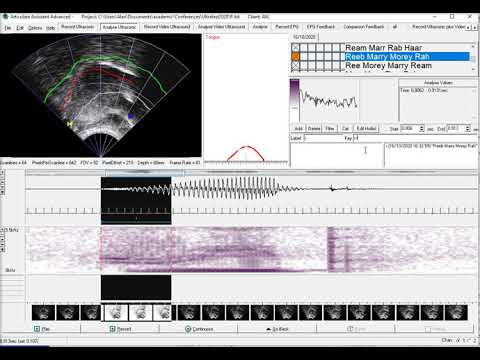Click the Go Back arrow button
The image size is (480, 360).
269,329
